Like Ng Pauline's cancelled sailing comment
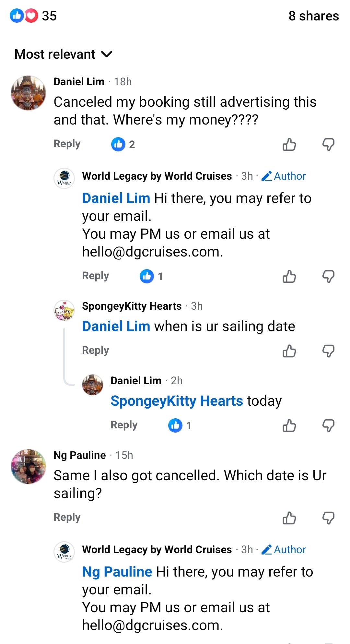Viewport: 350px width, 644px height. tap(289, 518)
